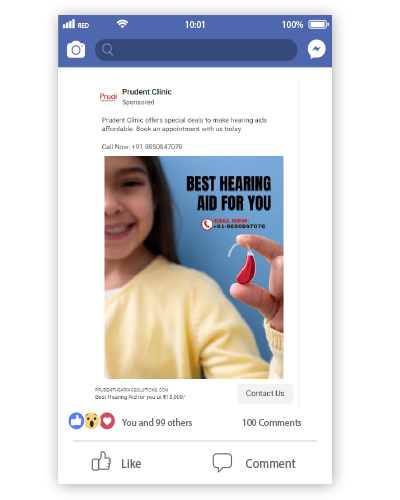This screenshot has height=500, width=400.
Task: Select the red heart reaction emoji
Action: click(x=107, y=421)
